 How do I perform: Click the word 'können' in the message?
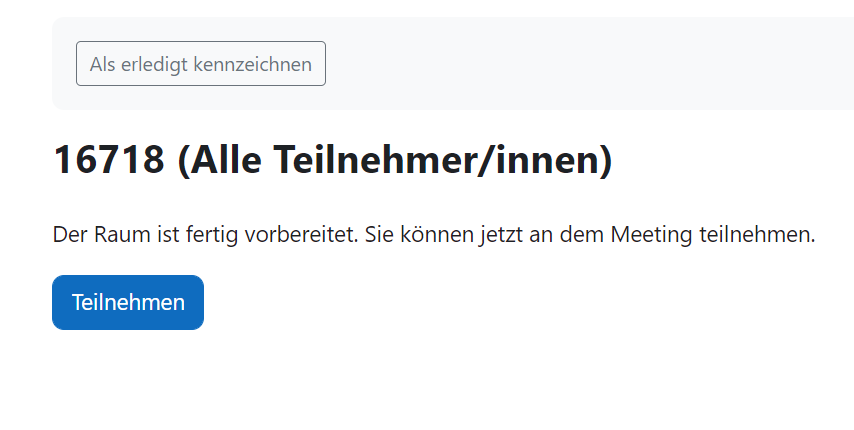(x=437, y=235)
